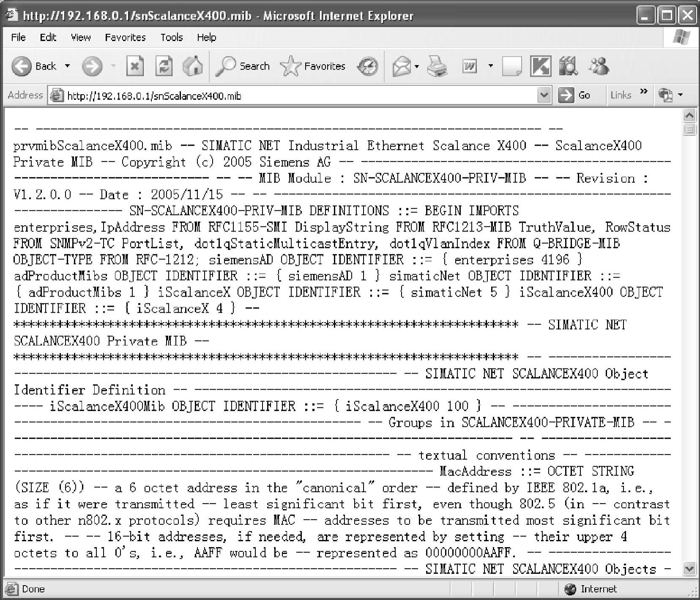Open the Edit menu
700x600 pixels.
pyautogui.click(x=48, y=38)
